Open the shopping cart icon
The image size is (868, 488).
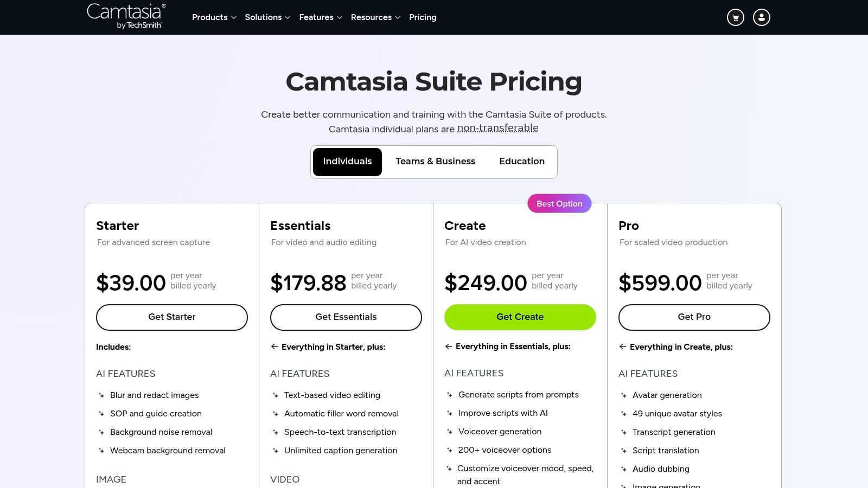736,17
